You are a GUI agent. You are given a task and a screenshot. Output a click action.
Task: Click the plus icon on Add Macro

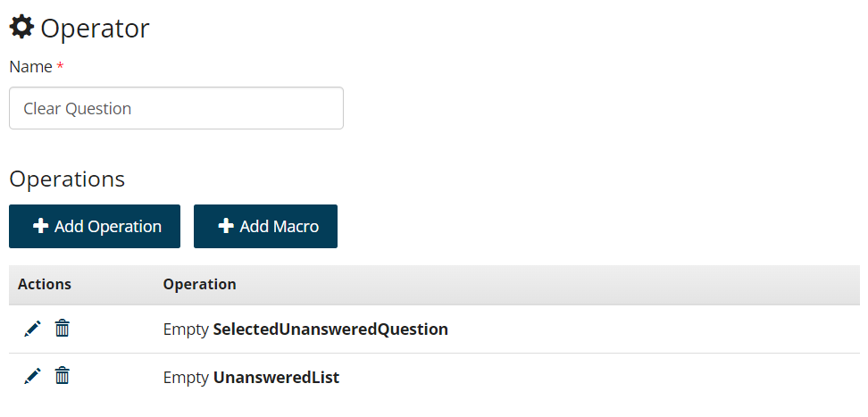[x=226, y=227]
